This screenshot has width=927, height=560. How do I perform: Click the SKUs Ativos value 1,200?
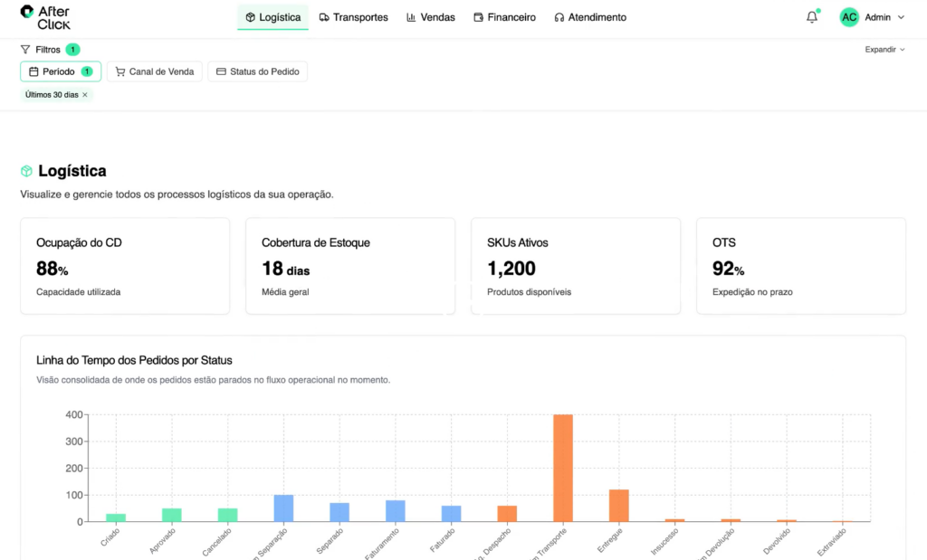pos(511,269)
